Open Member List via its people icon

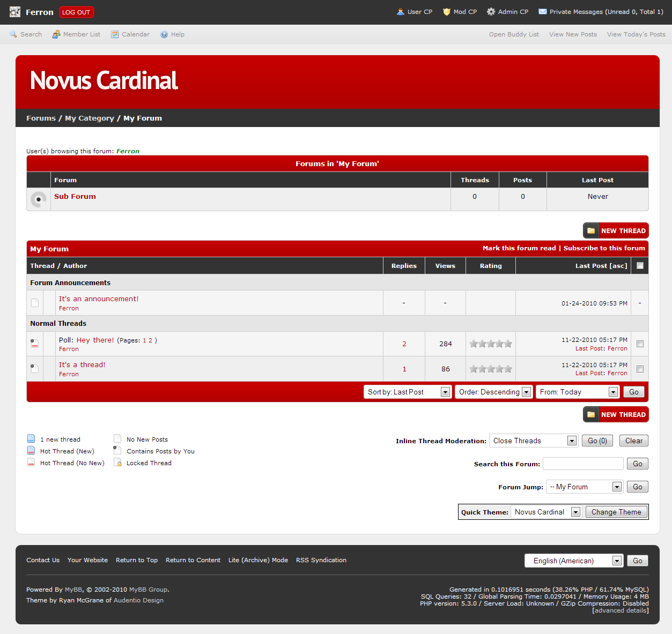click(x=56, y=34)
